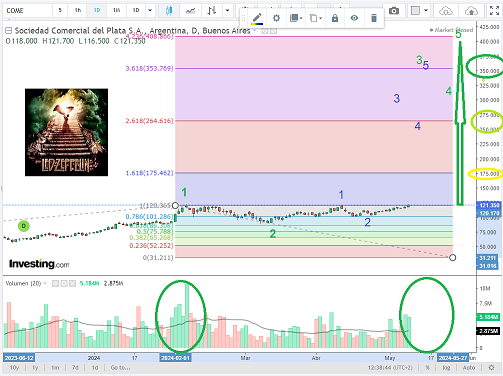Expand the time interval dropdown arrow
The height and width of the screenshot is (376, 503).
pyautogui.click(x=150, y=10)
